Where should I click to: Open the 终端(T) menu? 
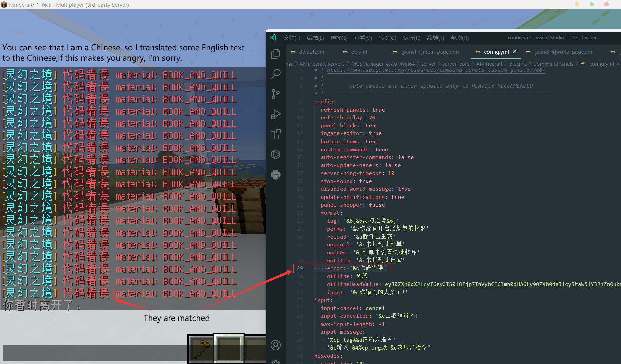(435, 38)
